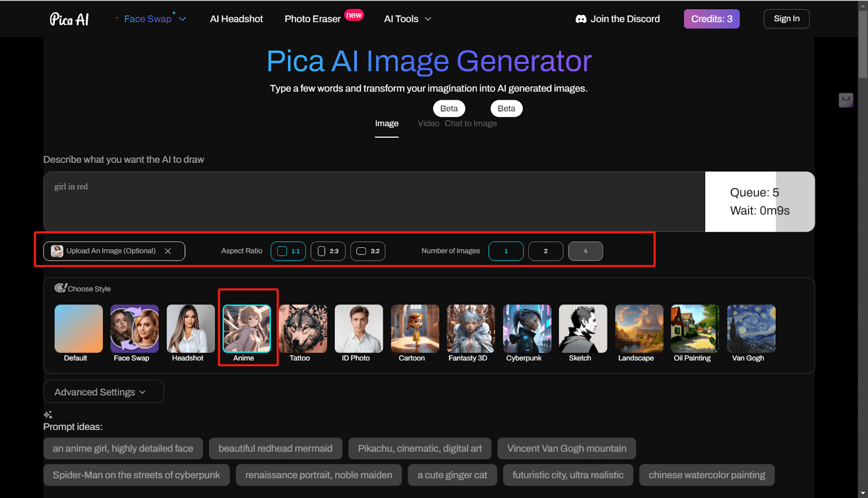
Task: Switch to the Video tab
Action: tap(429, 124)
